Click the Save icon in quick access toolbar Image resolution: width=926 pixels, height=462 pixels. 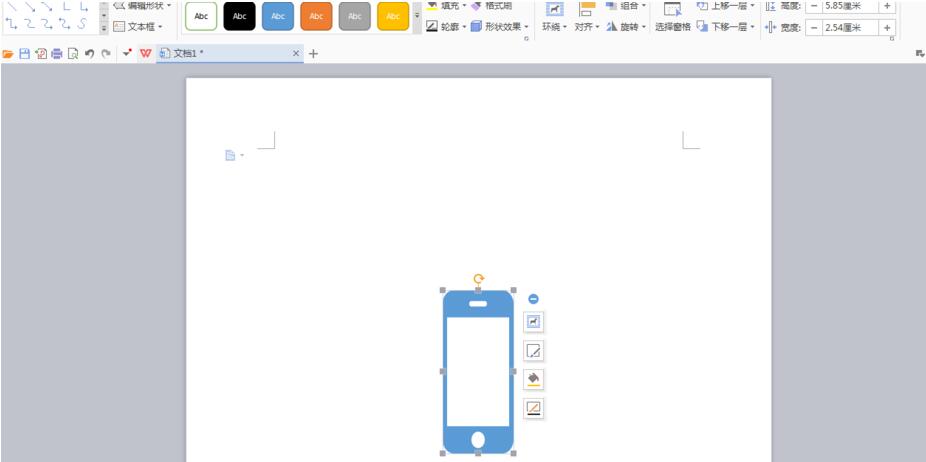click(x=24, y=53)
